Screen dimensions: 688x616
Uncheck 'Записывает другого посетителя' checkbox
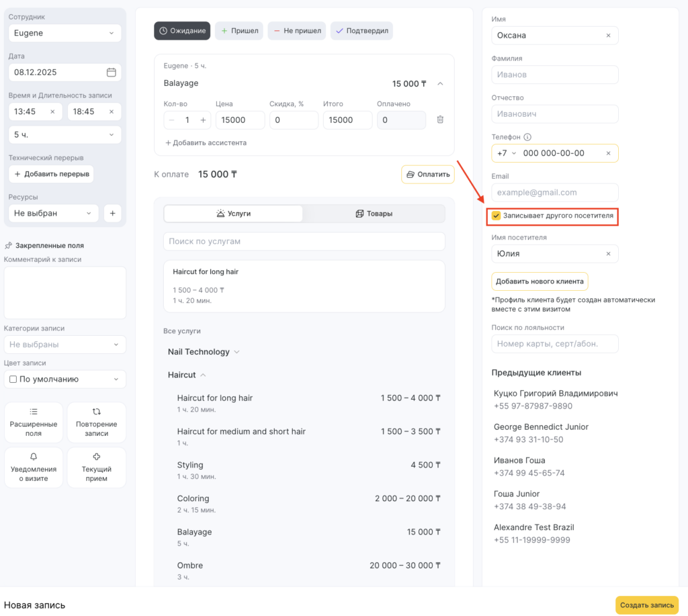coord(497,216)
